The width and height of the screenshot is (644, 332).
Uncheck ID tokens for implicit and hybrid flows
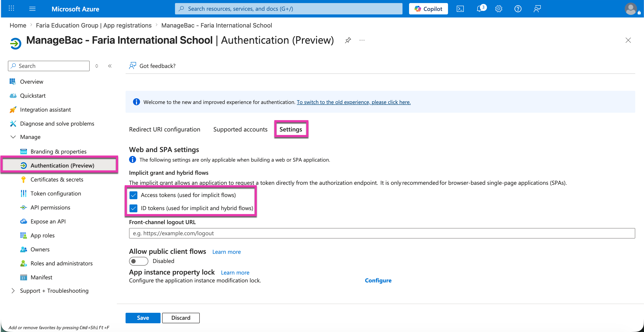click(x=133, y=208)
